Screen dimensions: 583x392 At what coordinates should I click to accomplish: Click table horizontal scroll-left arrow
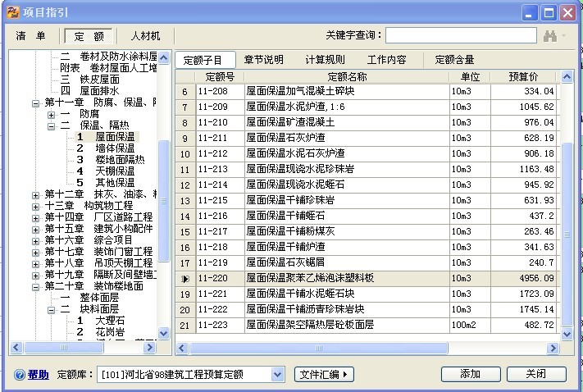(x=181, y=349)
